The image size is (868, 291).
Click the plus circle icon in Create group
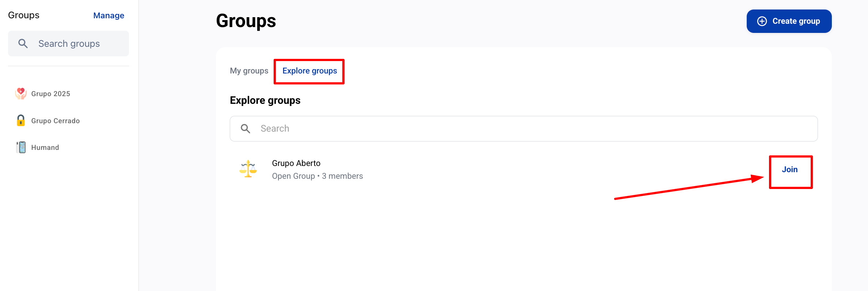pyautogui.click(x=762, y=21)
